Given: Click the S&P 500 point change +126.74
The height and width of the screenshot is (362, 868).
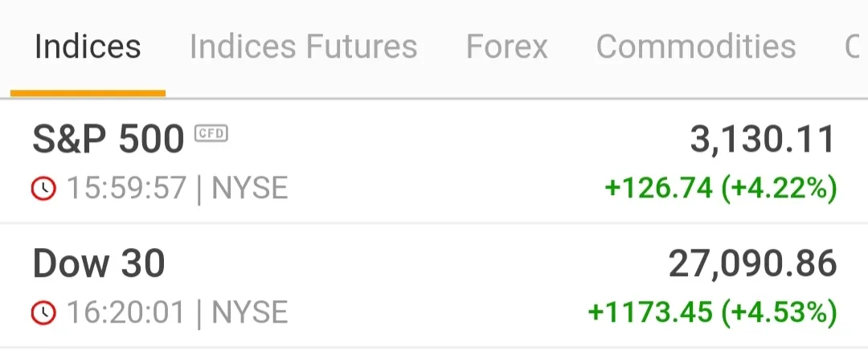Looking at the screenshot, I should click(x=658, y=189).
